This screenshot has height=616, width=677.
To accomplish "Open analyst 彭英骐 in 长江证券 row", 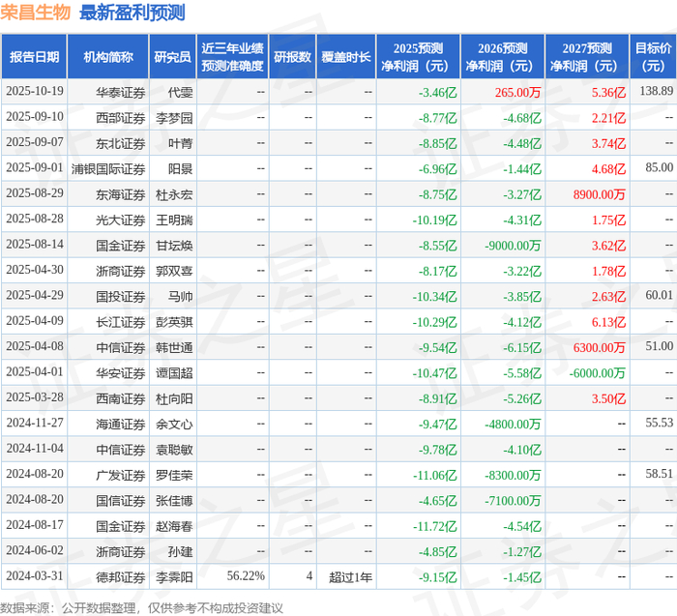I will (174, 322).
